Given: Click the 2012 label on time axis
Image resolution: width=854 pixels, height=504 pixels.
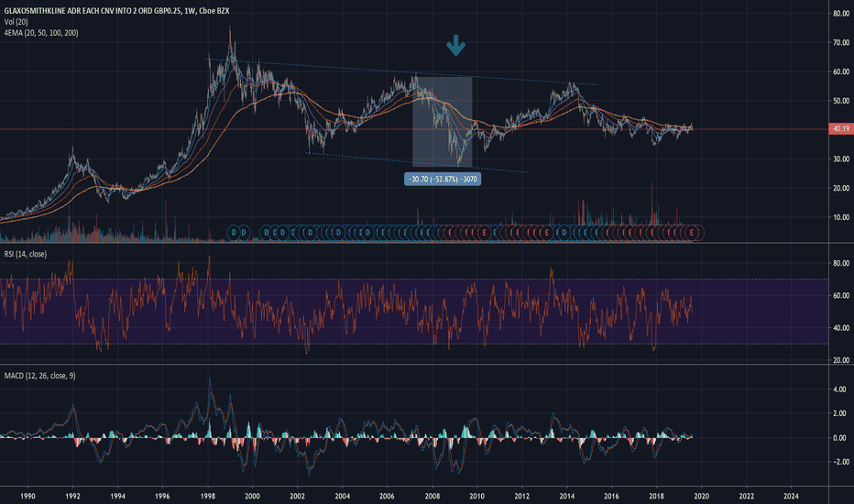Looking at the screenshot, I should tap(521, 496).
